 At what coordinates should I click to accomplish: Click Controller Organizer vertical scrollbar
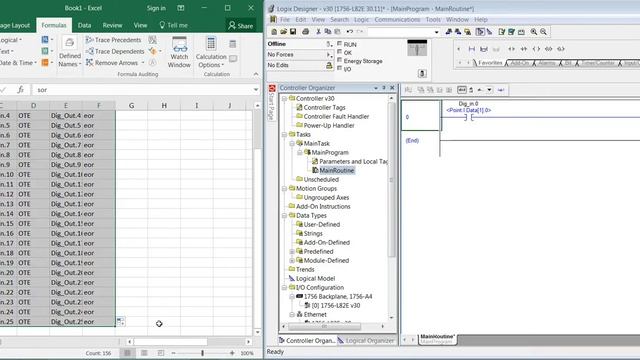pyautogui.click(x=391, y=180)
